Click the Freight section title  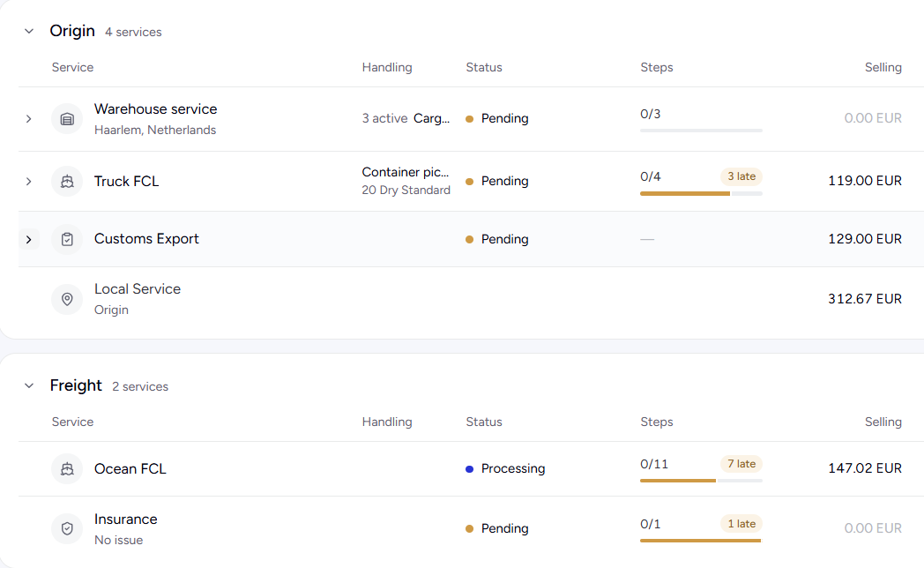pyautogui.click(x=76, y=385)
